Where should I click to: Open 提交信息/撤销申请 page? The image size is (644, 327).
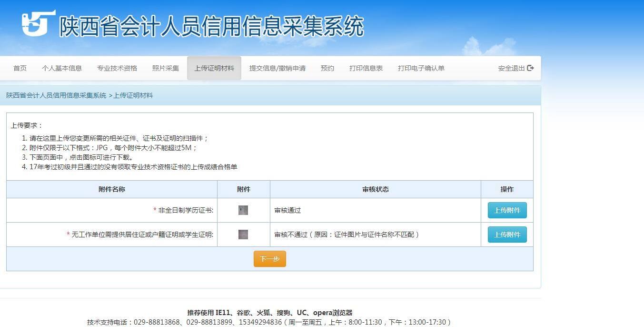click(277, 68)
